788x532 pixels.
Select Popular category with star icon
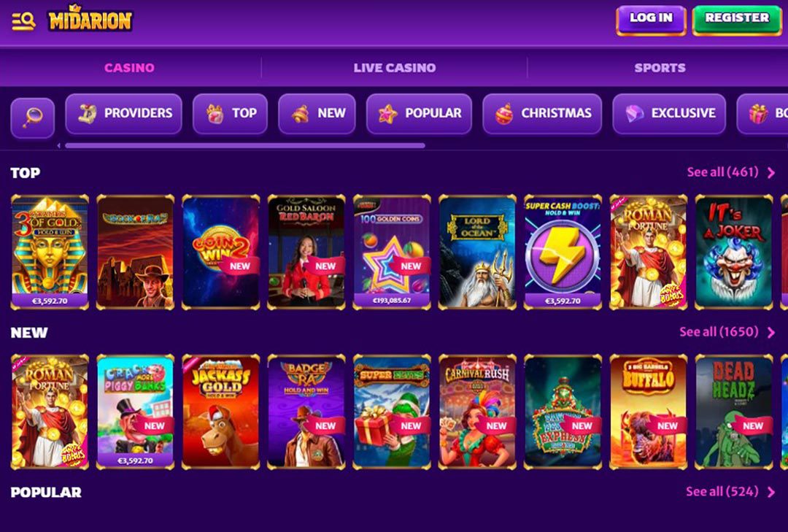tap(419, 114)
